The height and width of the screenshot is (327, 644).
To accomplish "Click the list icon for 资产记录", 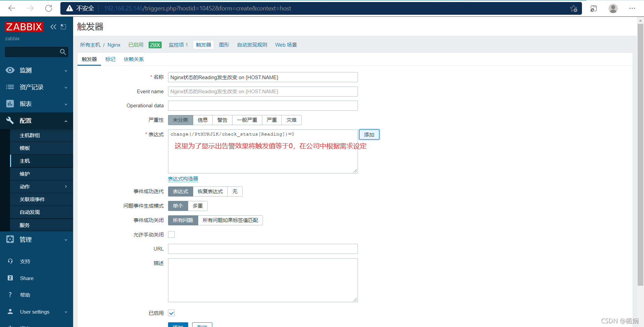I will click(10, 87).
